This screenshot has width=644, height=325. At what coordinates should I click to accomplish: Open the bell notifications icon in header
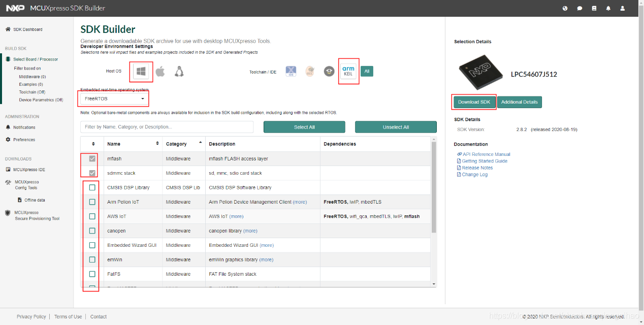608,9
